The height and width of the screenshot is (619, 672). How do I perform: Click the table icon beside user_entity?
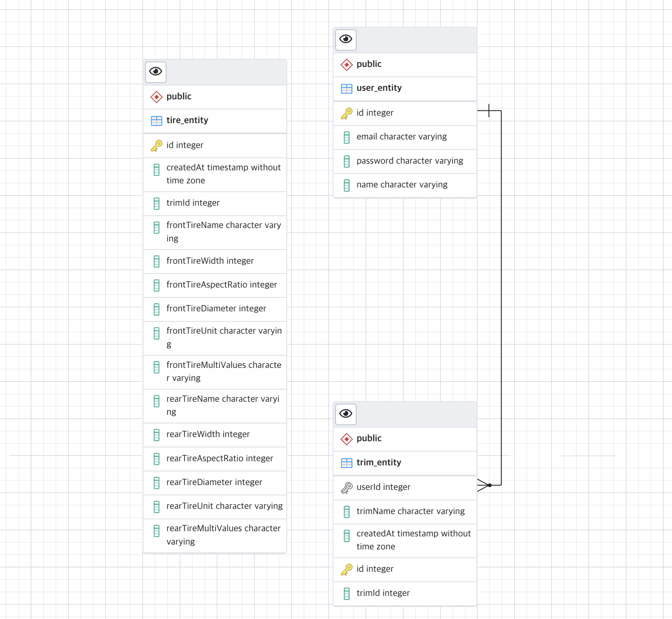tap(347, 89)
